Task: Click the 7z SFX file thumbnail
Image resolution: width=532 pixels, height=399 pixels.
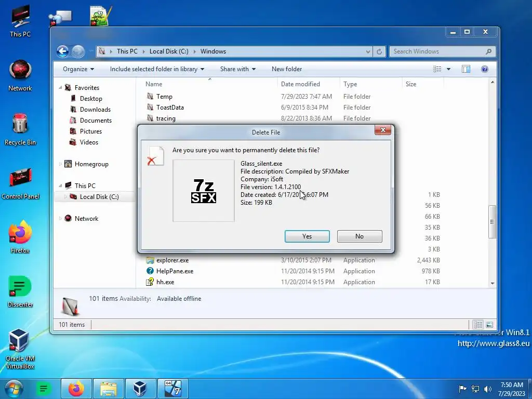Action: click(204, 191)
